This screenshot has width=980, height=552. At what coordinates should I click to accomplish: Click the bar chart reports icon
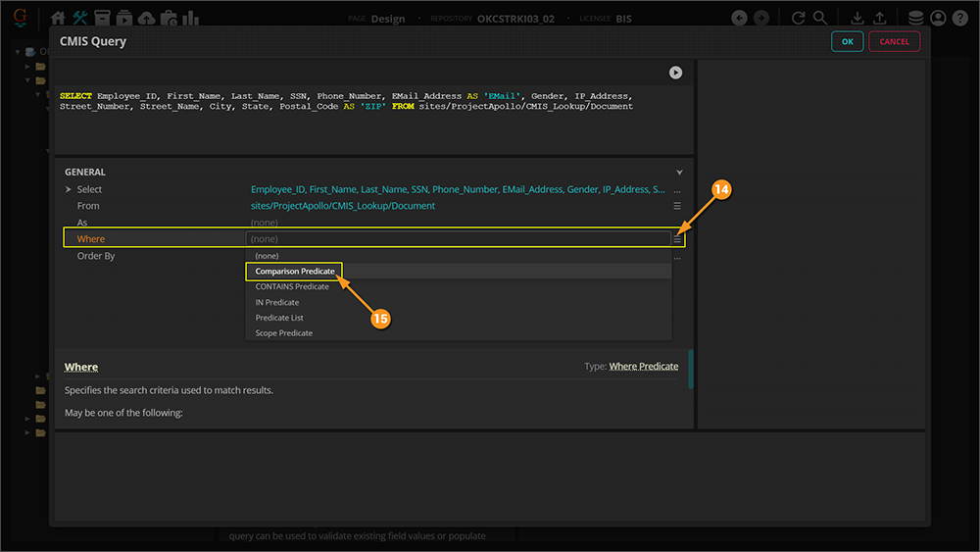click(190, 18)
